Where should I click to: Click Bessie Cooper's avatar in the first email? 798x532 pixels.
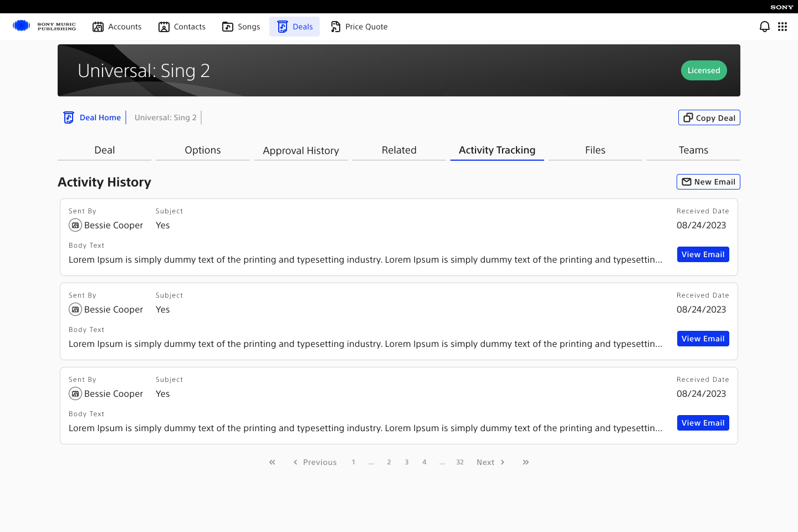tap(75, 225)
